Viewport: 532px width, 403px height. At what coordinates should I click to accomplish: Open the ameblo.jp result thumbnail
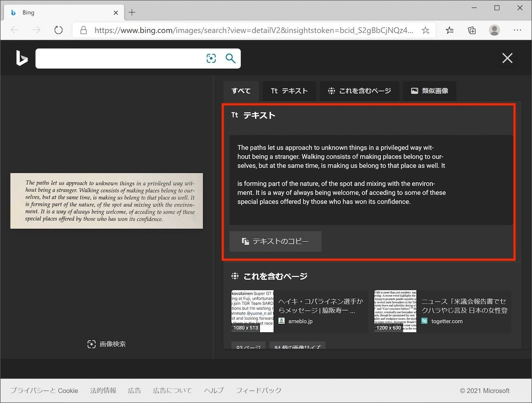click(252, 311)
